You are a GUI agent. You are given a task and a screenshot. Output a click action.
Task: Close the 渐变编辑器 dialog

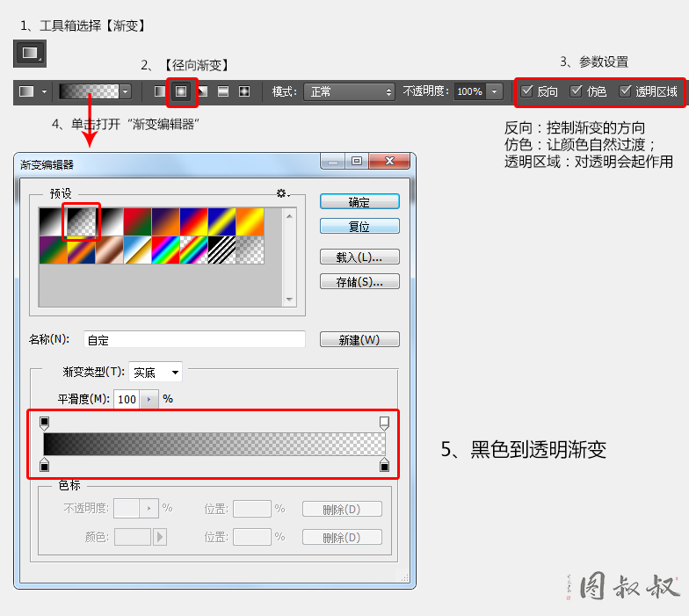389,162
